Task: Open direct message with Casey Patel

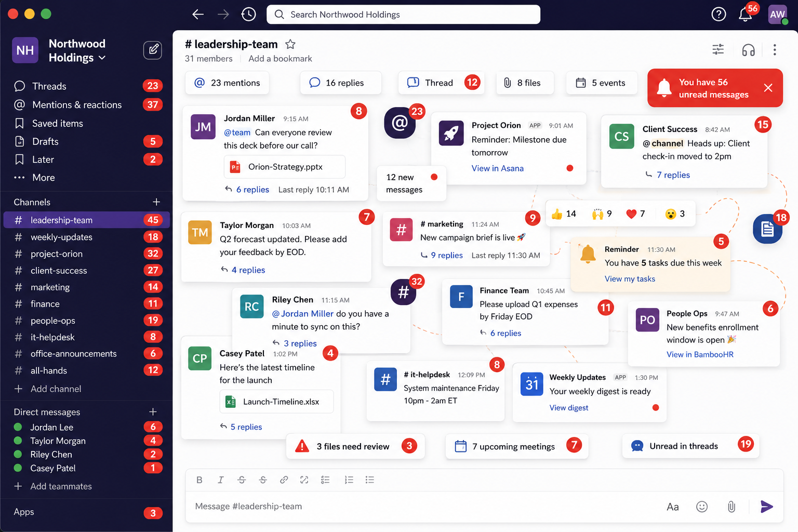Action: pos(86,468)
